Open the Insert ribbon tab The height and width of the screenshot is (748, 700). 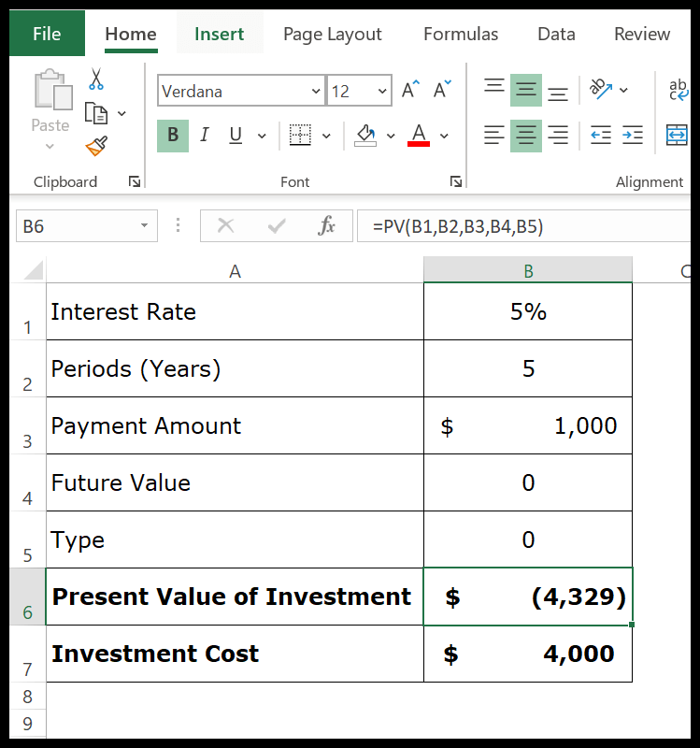click(219, 34)
